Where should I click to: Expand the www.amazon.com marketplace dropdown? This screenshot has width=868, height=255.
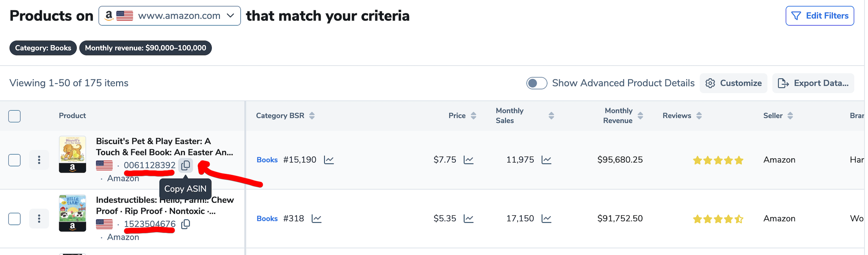coord(169,16)
